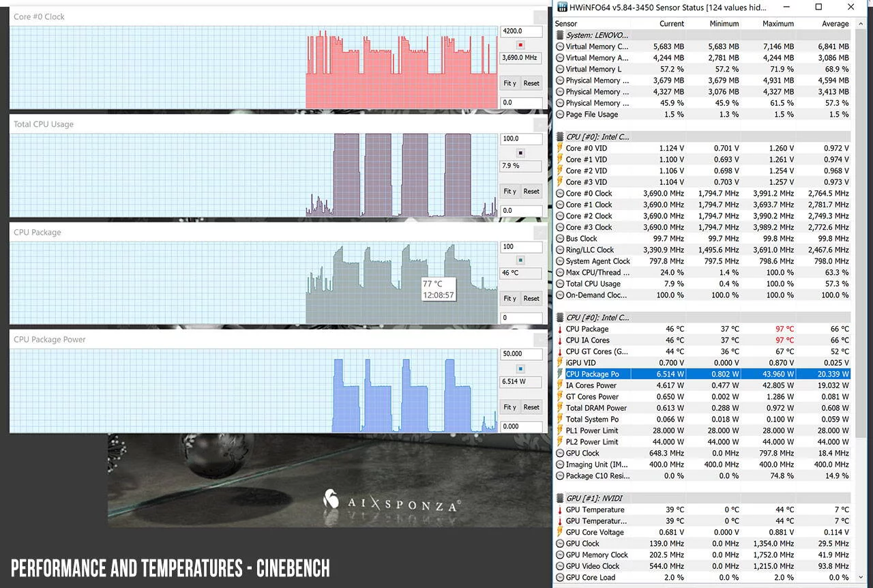This screenshot has width=873, height=588.
Task: Click the icon of PL1 Power Limit row
Action: click(560, 430)
